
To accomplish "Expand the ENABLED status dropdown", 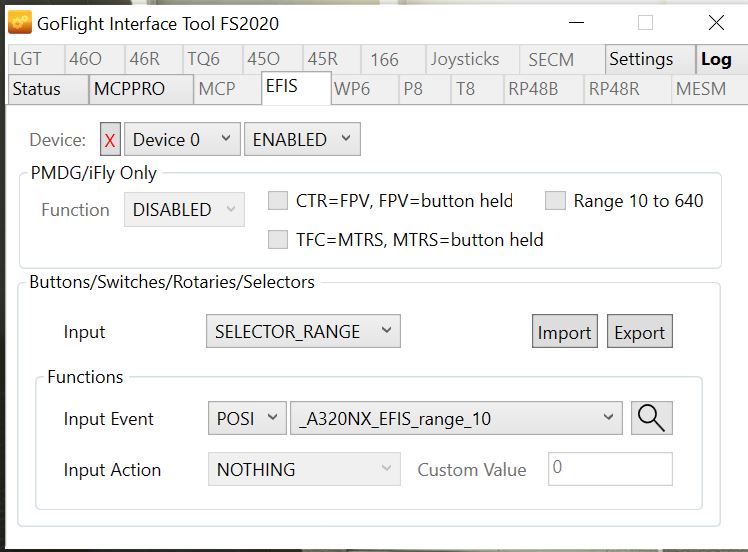I will click(x=302, y=140).
